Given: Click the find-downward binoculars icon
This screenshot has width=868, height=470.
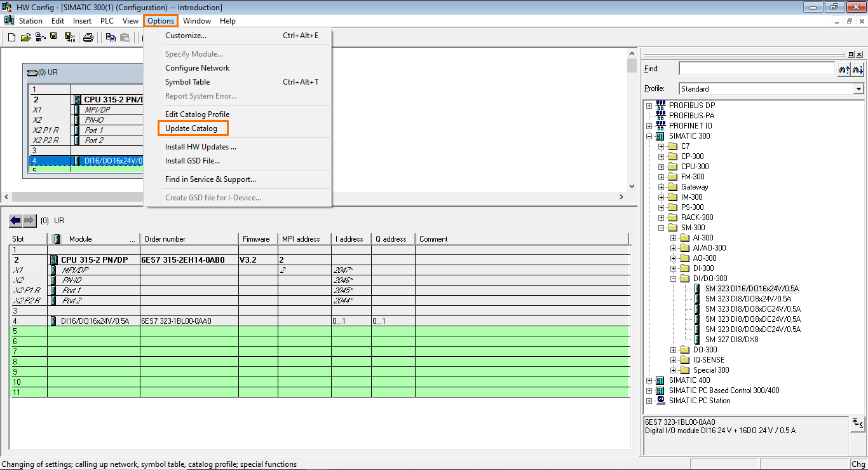Looking at the screenshot, I should point(857,69).
